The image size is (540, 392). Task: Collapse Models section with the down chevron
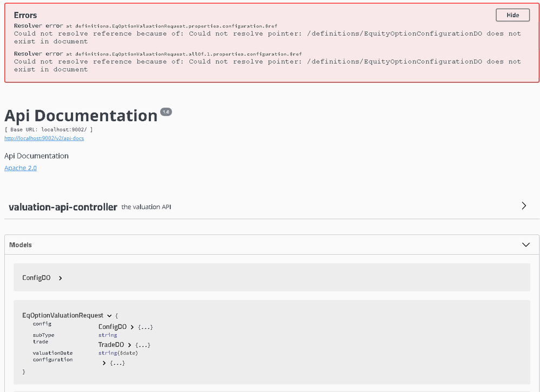tap(525, 245)
